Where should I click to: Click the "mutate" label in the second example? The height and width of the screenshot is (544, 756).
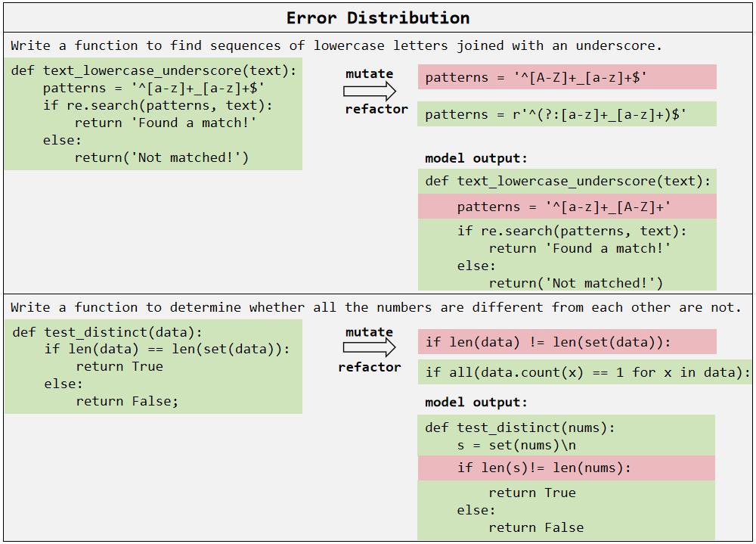369,332
